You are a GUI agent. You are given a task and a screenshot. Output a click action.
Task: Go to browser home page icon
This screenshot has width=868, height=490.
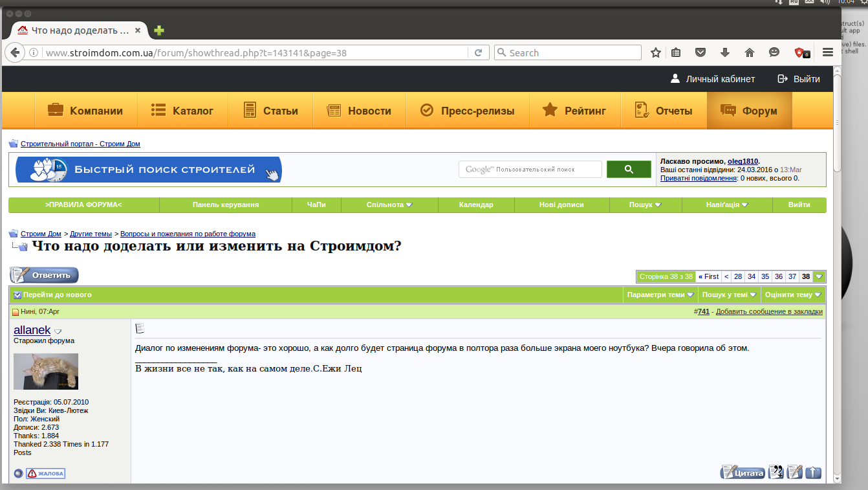(750, 53)
